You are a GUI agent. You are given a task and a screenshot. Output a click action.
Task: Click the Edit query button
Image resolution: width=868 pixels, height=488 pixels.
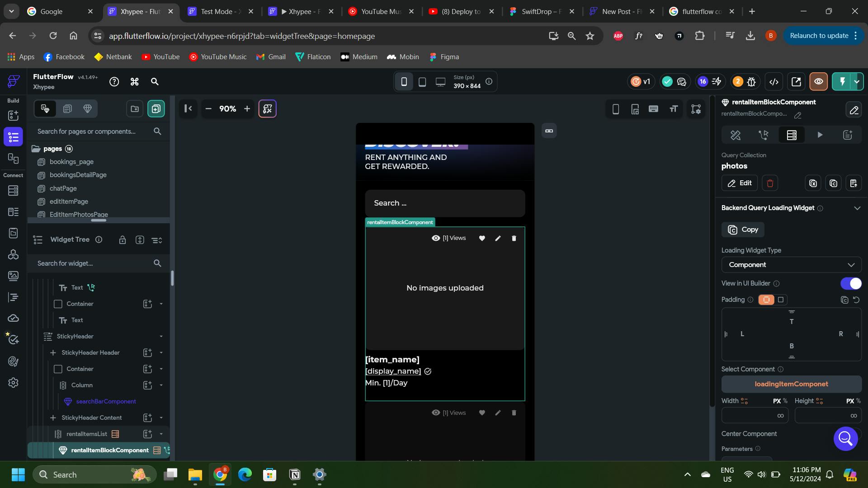tap(739, 183)
